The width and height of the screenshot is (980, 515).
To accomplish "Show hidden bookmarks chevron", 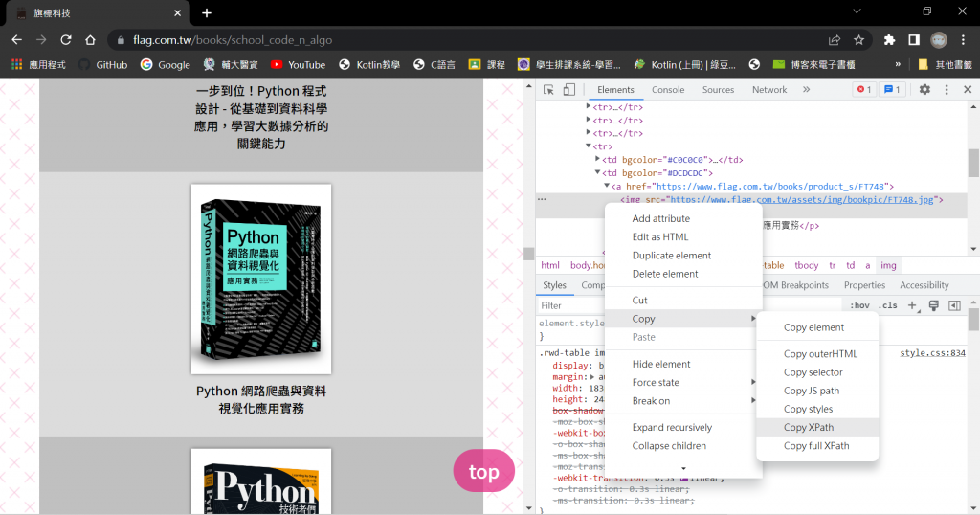I will 898,64.
